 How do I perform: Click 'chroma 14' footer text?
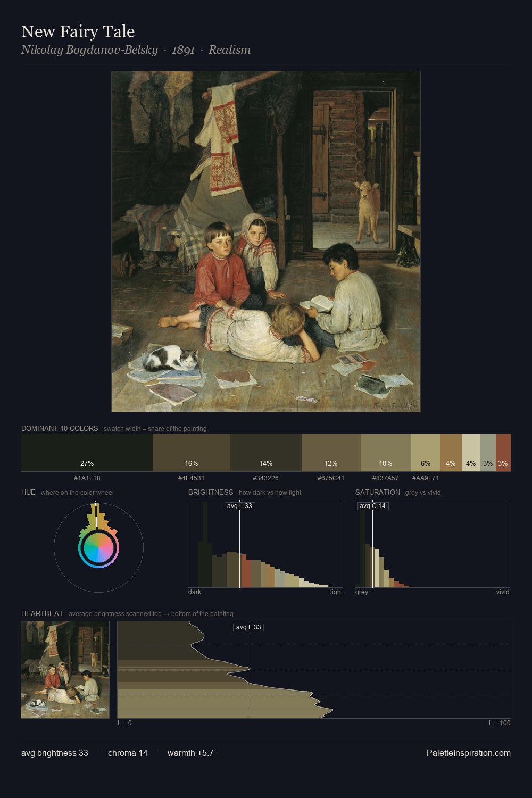pos(128,753)
